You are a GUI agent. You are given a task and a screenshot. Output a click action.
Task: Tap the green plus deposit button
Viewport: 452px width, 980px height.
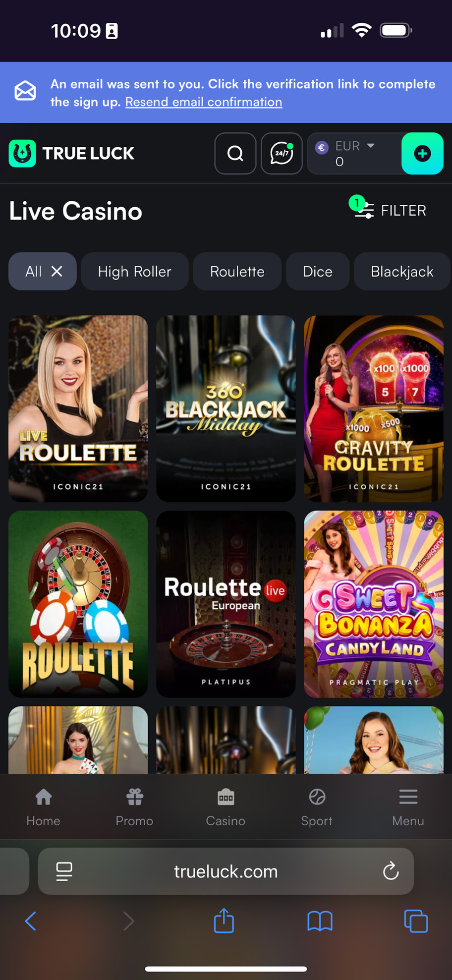click(422, 154)
